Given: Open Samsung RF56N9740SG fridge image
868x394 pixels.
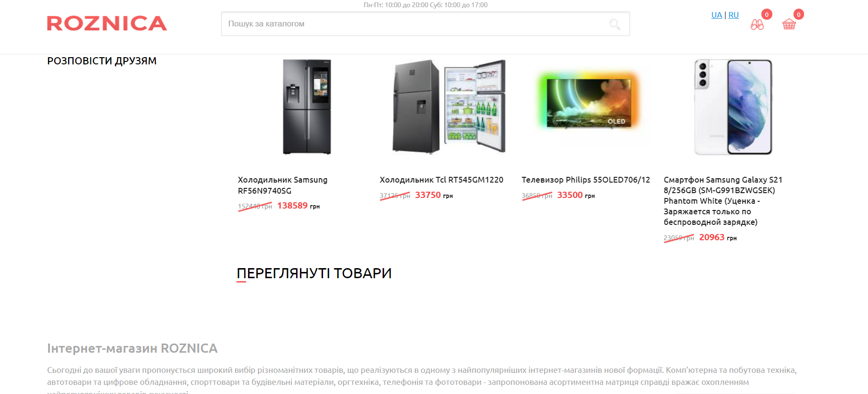Looking at the screenshot, I should (x=307, y=107).
